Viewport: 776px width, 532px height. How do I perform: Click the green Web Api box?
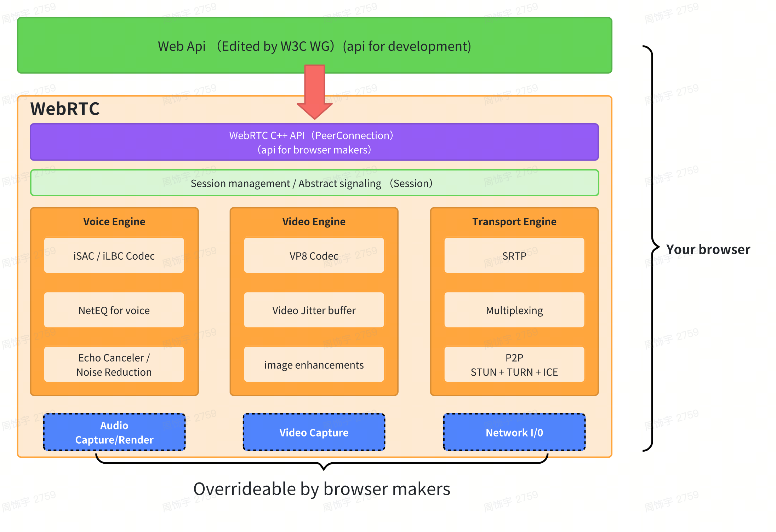click(x=314, y=45)
